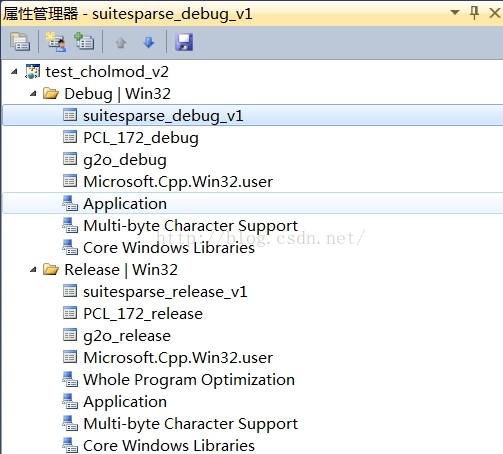Viewport: 503px width, 454px height.
Task: Select Application under Release | Win32
Action: click(125, 402)
